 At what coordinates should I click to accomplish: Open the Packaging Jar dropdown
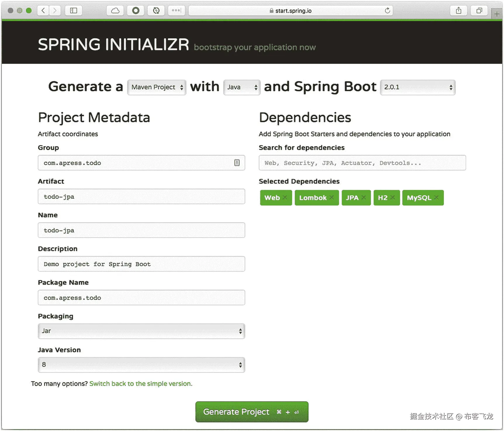[141, 331]
